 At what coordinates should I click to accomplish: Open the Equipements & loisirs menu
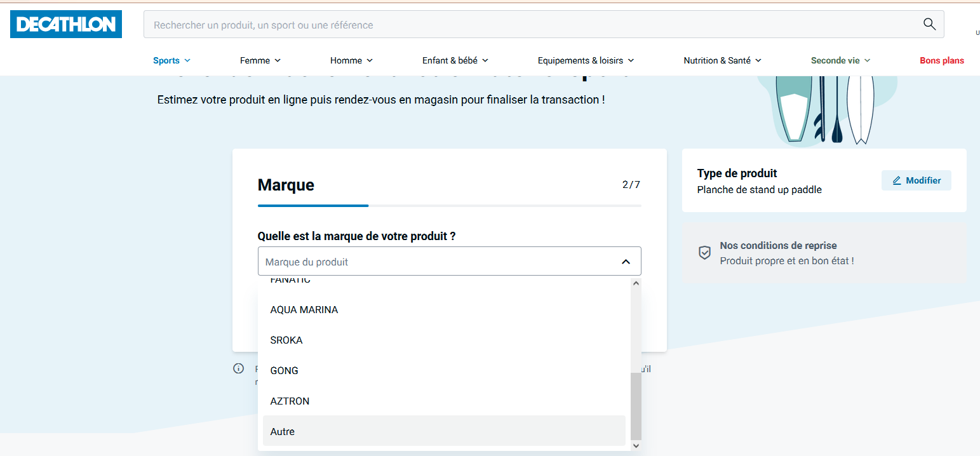(586, 60)
